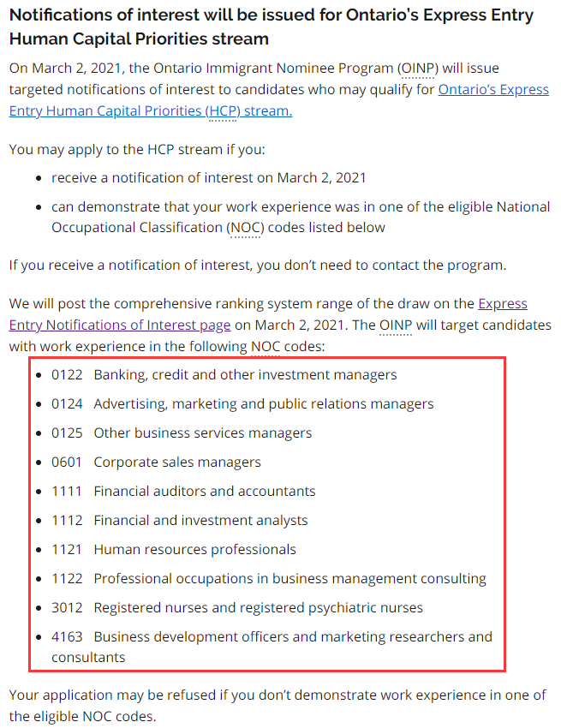Click OINP abbreviation after "Ontario Immigrant Nominee Program"

[x=418, y=68]
